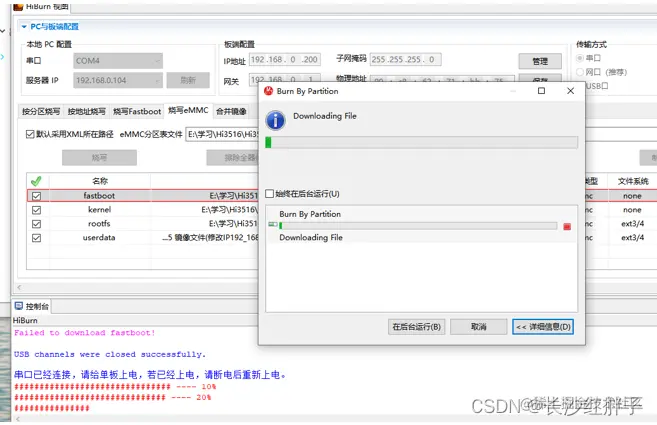This screenshot has width=657, height=425.
Task: Click the red stop icon beside progress bar
Action: [567, 226]
